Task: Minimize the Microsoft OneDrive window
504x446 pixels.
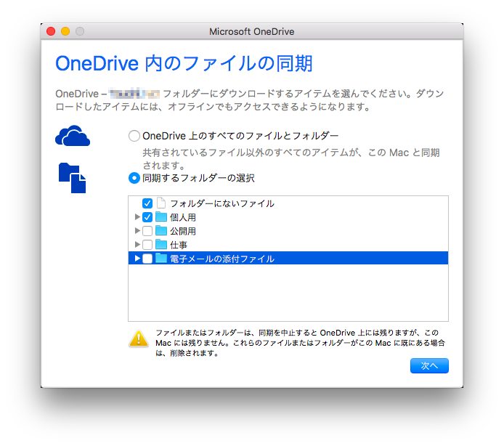Action: (x=65, y=31)
